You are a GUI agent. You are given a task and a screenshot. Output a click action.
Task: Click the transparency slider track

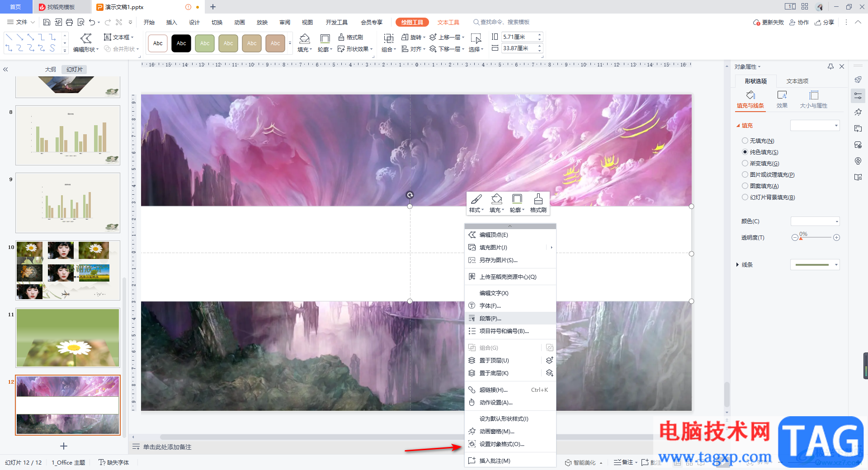[x=816, y=237]
